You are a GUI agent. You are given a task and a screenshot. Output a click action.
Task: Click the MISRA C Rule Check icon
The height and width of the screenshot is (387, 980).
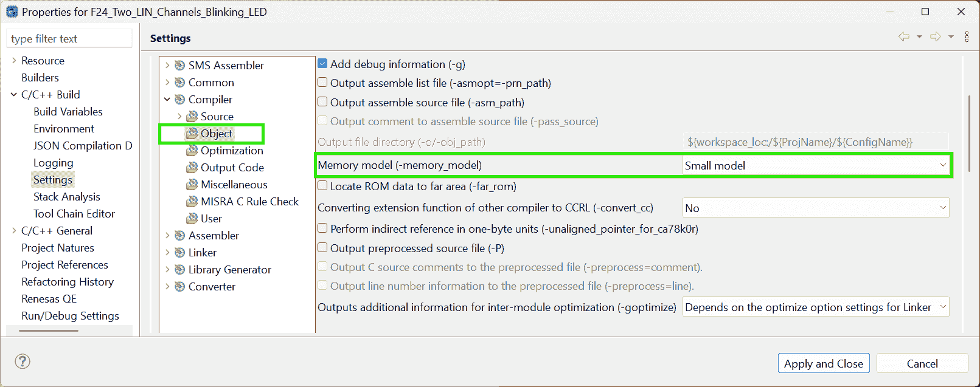(192, 202)
